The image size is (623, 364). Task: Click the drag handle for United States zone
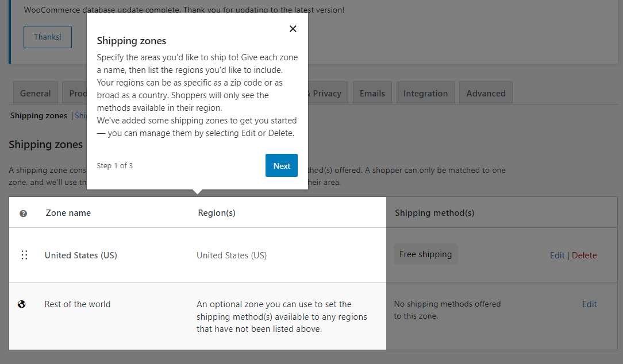click(x=24, y=254)
